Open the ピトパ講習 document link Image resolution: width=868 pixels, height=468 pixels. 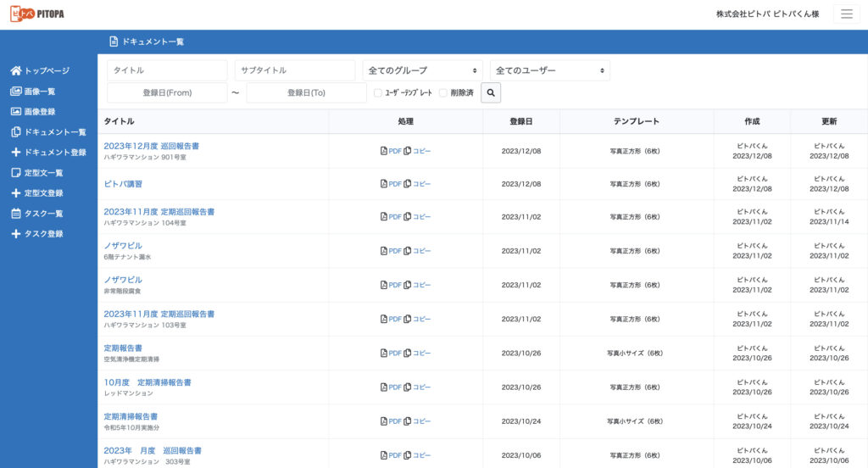tap(123, 184)
